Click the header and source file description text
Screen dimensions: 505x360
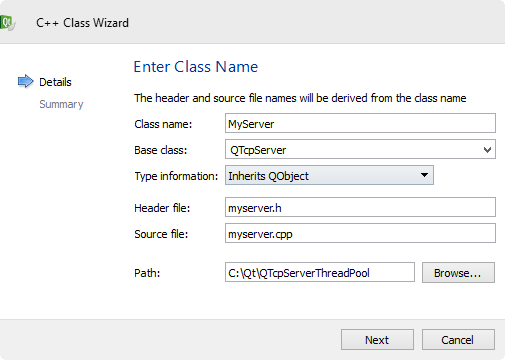300,98
